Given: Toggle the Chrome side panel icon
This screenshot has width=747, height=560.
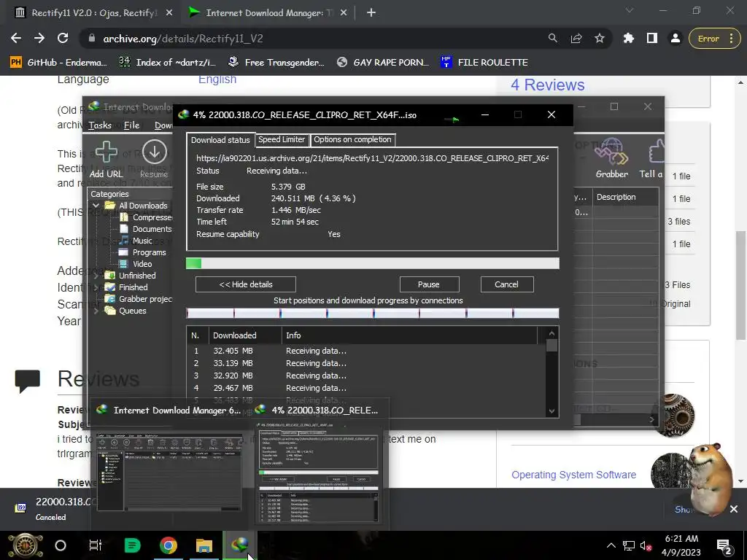Looking at the screenshot, I should coord(652,39).
